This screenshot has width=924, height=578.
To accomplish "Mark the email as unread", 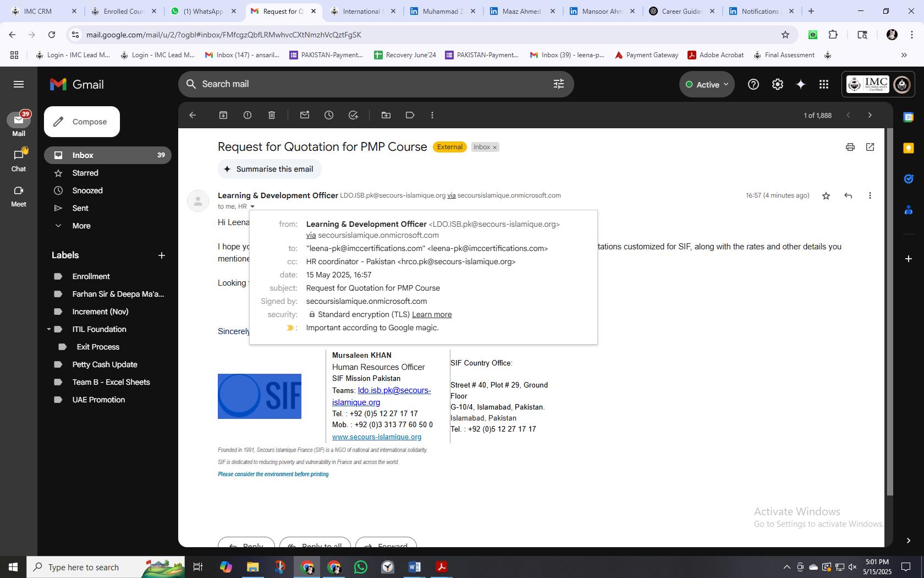I will 305,115.
